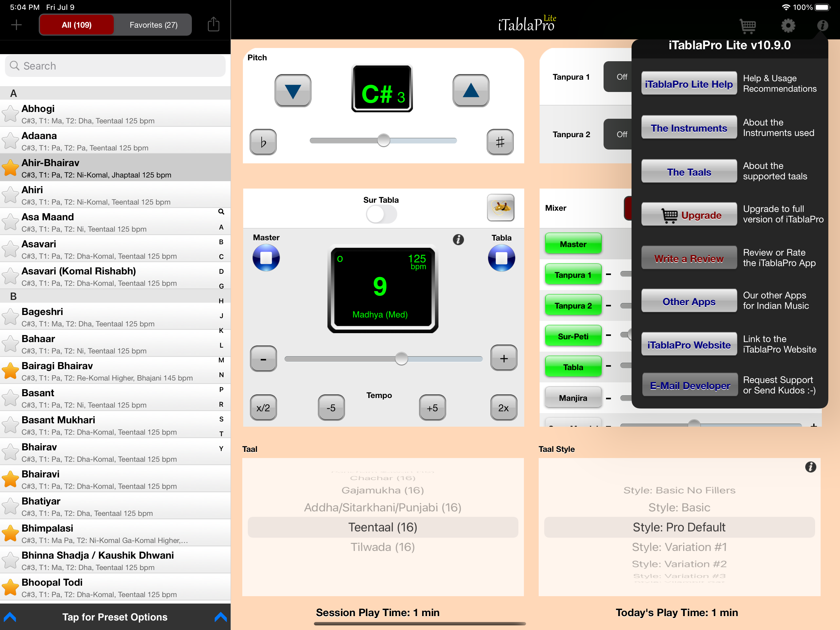Toggle Tanpura 1 mixer channel
840x630 pixels.
(x=573, y=275)
